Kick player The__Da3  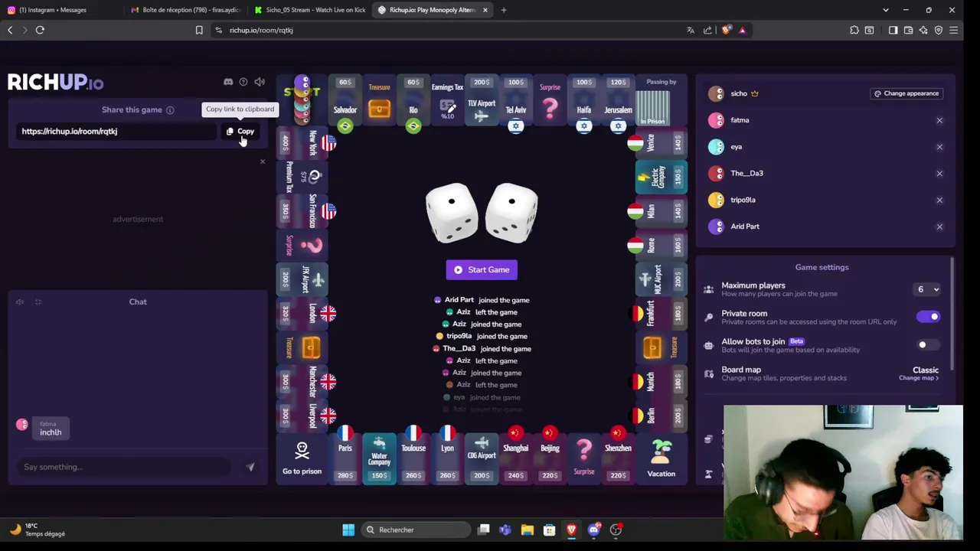(x=939, y=173)
